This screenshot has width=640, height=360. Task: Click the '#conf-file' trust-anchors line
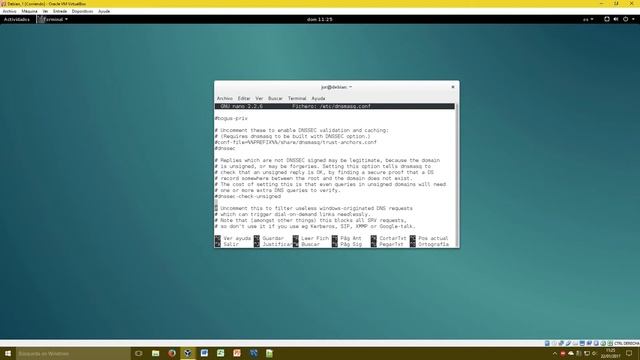pos(296,142)
